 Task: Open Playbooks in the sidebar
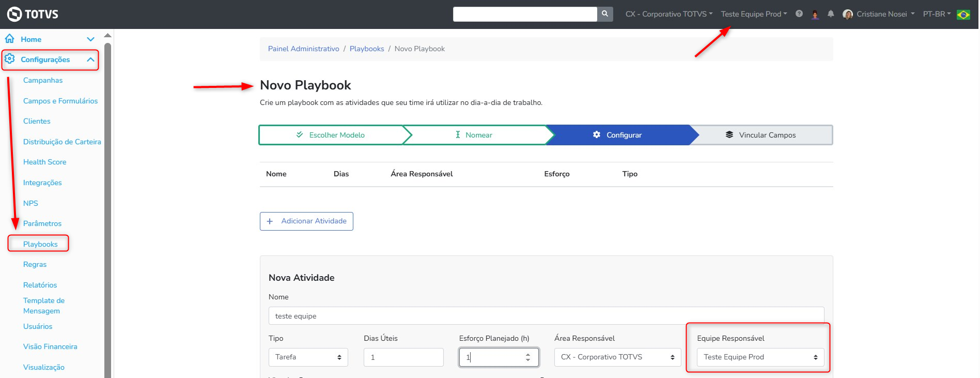tap(40, 244)
